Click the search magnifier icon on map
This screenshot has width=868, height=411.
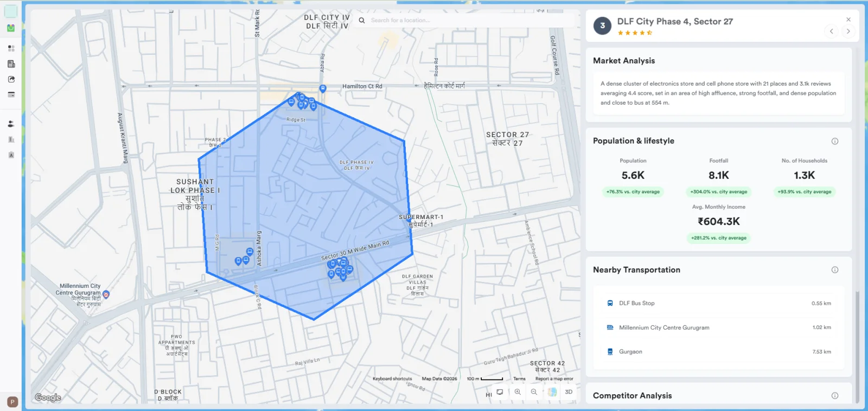362,21
